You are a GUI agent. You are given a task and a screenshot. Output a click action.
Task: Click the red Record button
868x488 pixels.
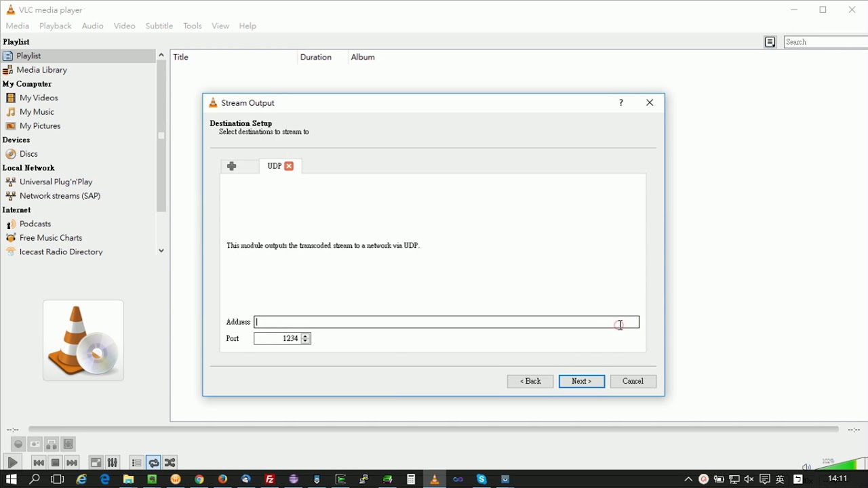tap(18, 444)
